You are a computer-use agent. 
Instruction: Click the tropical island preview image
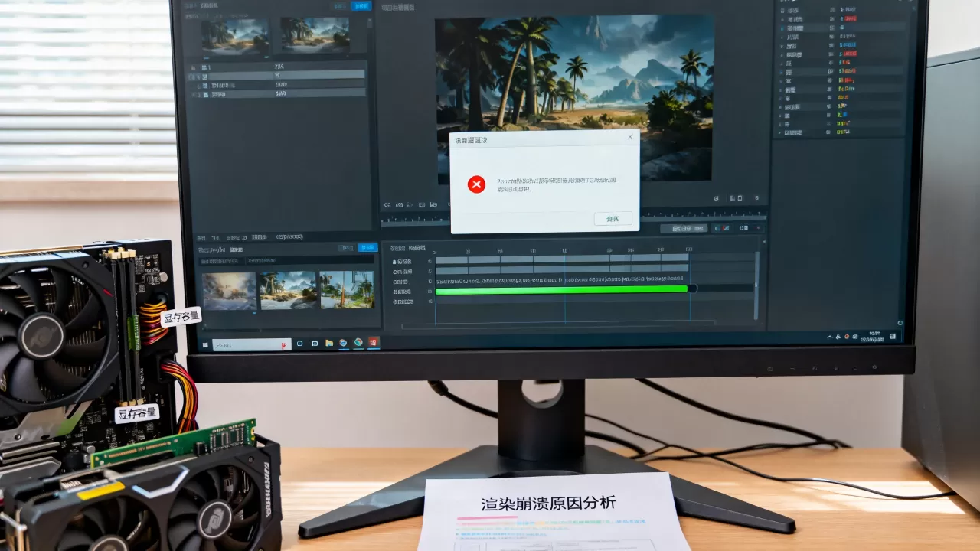tap(574, 99)
